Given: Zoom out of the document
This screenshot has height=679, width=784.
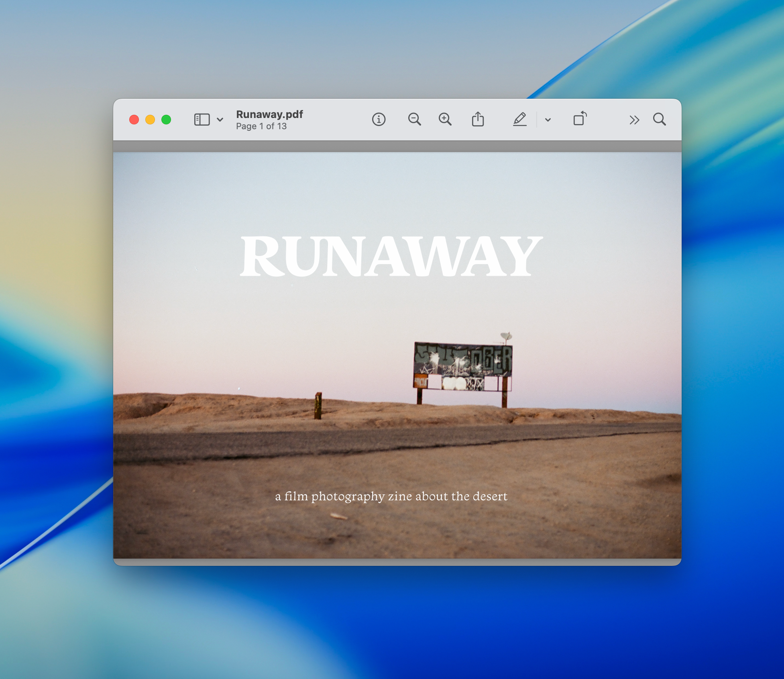Looking at the screenshot, I should coord(415,119).
